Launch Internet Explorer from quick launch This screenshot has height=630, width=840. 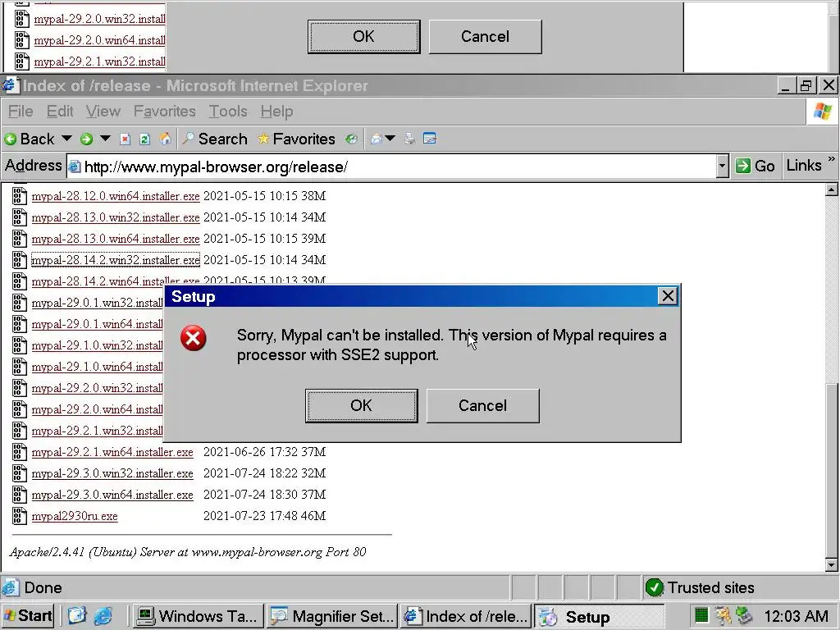(x=103, y=617)
